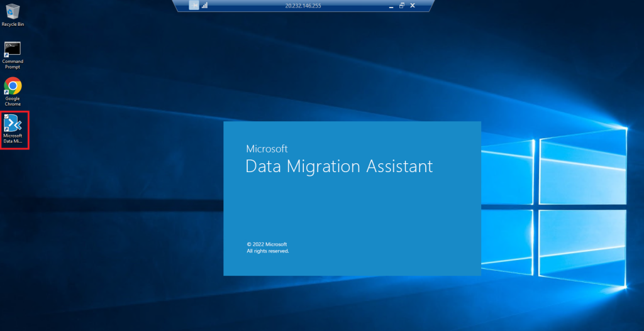Viewport: 644px width, 331px height.
Task: Show connection quality via signal bars icon
Action: pyautogui.click(x=204, y=5)
